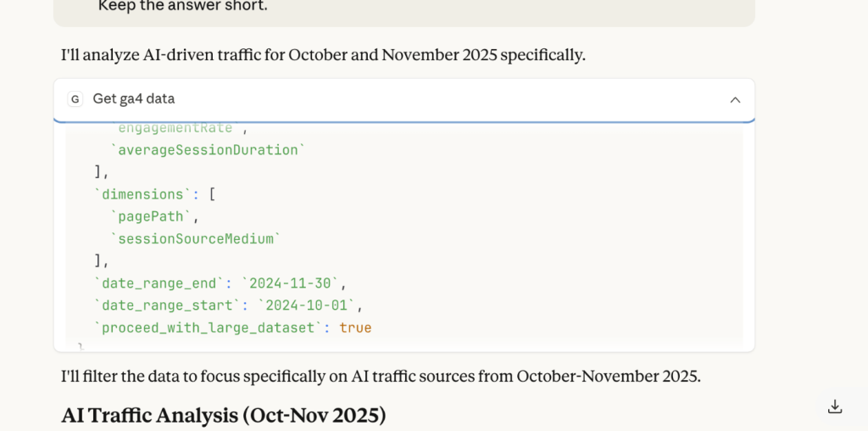Click the sessionSourceMedium dimension value
This screenshot has width=868, height=431.
(x=194, y=238)
